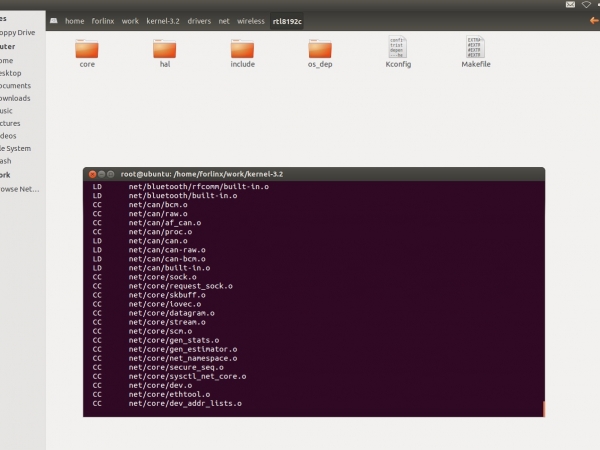
Task: Select the Makefile file icon
Action: tap(476, 48)
